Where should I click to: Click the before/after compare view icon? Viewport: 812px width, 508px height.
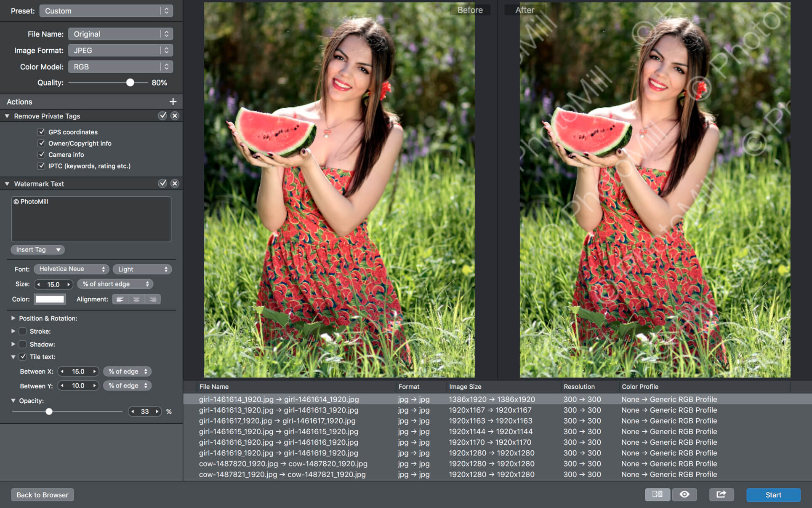(657, 495)
